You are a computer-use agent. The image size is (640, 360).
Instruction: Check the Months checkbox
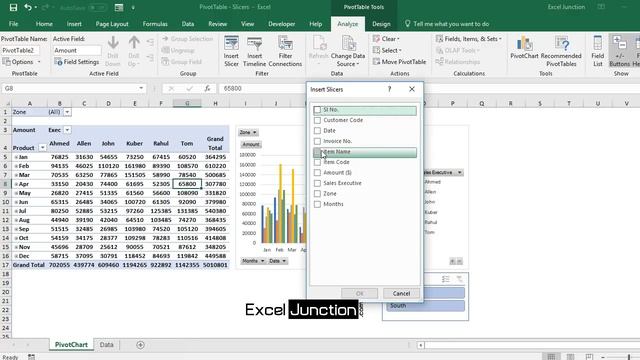tap(317, 204)
